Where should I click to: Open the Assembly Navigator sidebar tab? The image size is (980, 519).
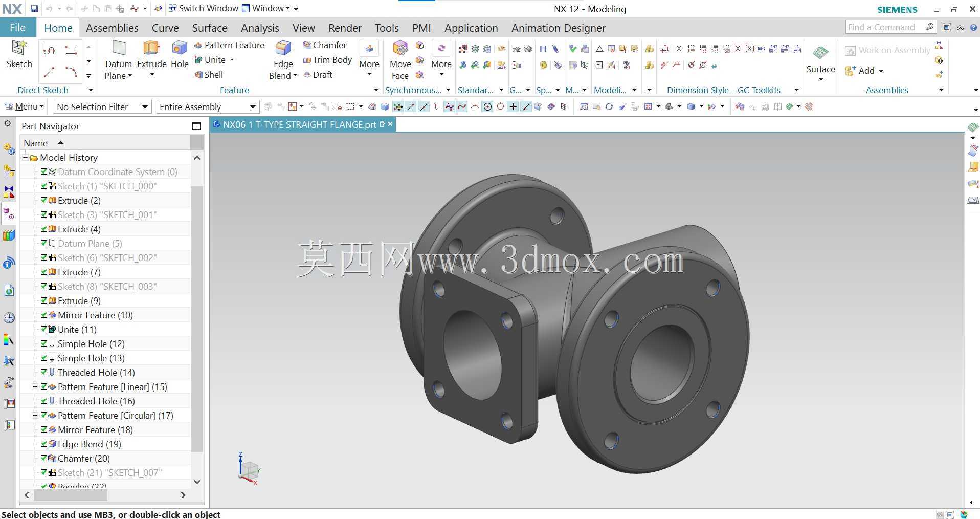9,170
